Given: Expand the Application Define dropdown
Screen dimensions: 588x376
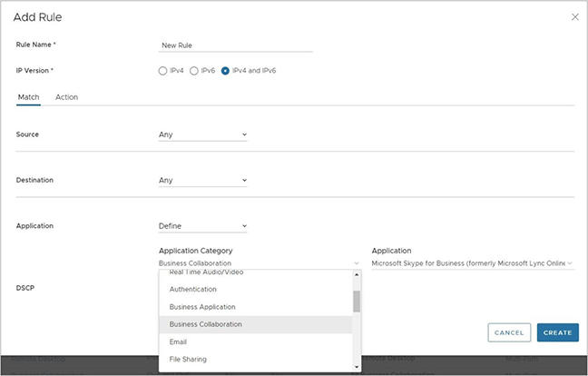Looking at the screenshot, I should [202, 226].
